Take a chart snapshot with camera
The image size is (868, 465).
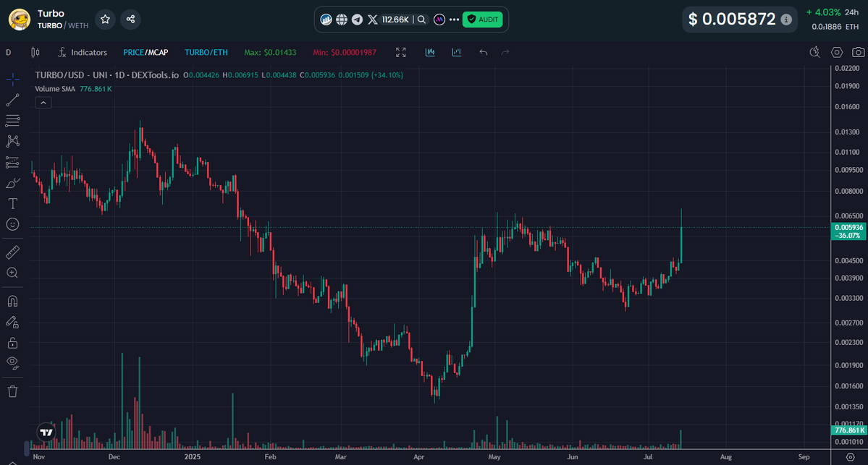[x=858, y=52]
